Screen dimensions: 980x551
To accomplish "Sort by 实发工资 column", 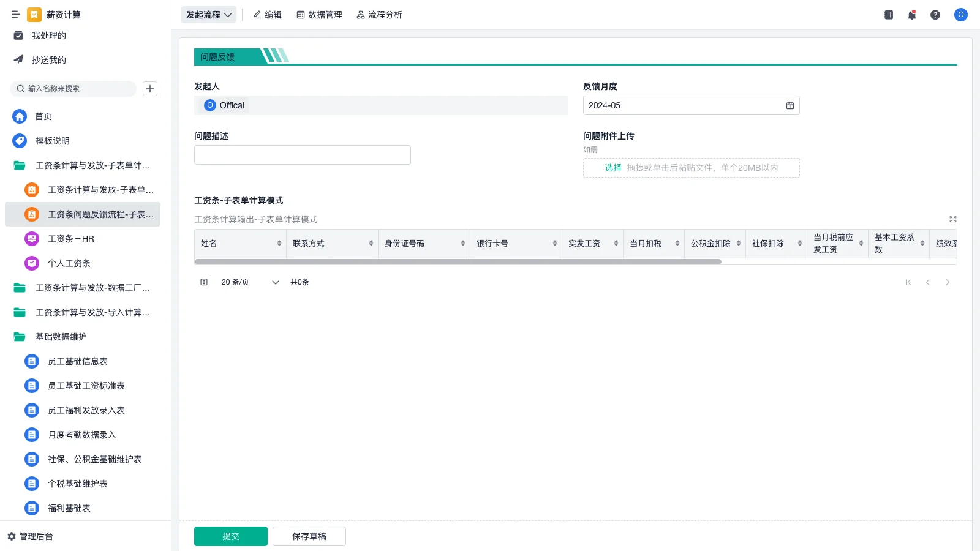I will pos(616,243).
